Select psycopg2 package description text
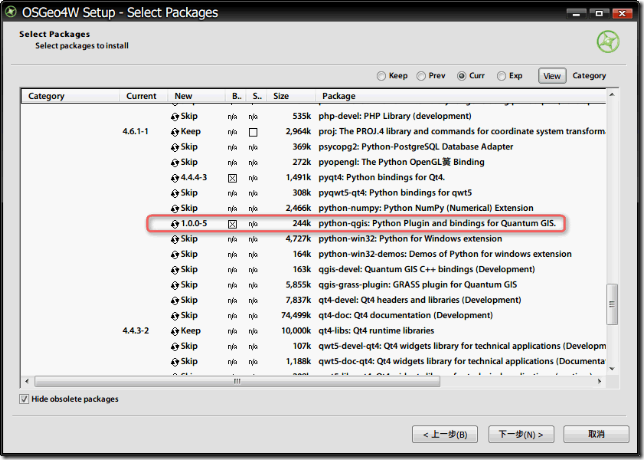Viewport: 644px width, 460px height. [x=416, y=147]
